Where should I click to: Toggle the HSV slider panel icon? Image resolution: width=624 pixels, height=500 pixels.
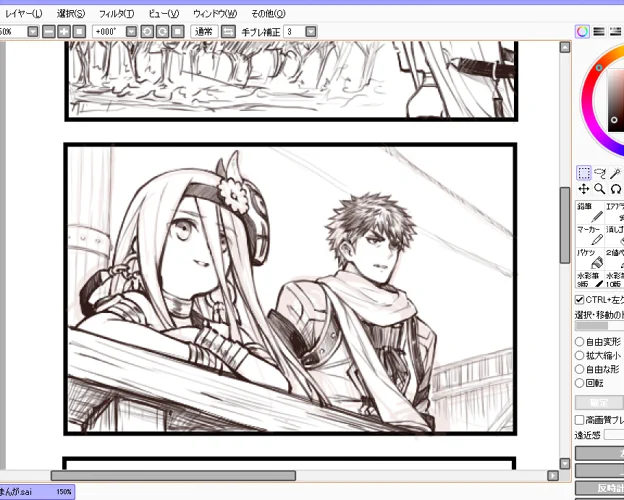tap(616, 31)
